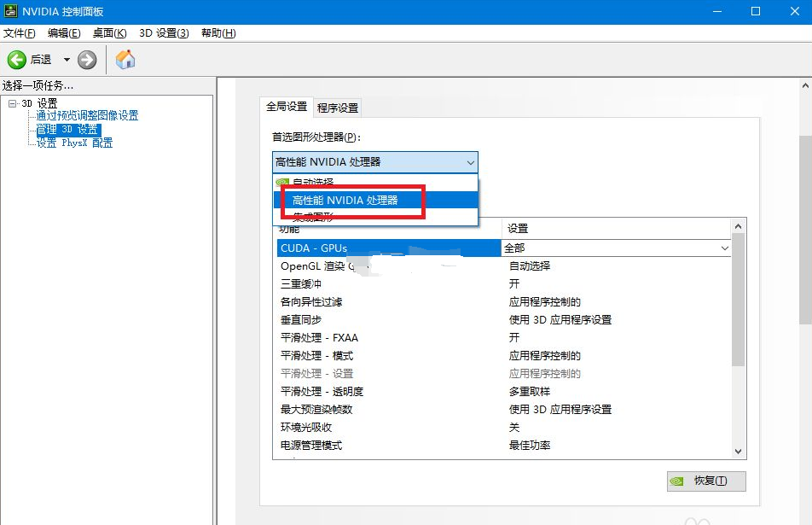This screenshot has width=812, height=525.
Task: Select 设置 PhysX 配置 in task tree
Action: pos(74,143)
